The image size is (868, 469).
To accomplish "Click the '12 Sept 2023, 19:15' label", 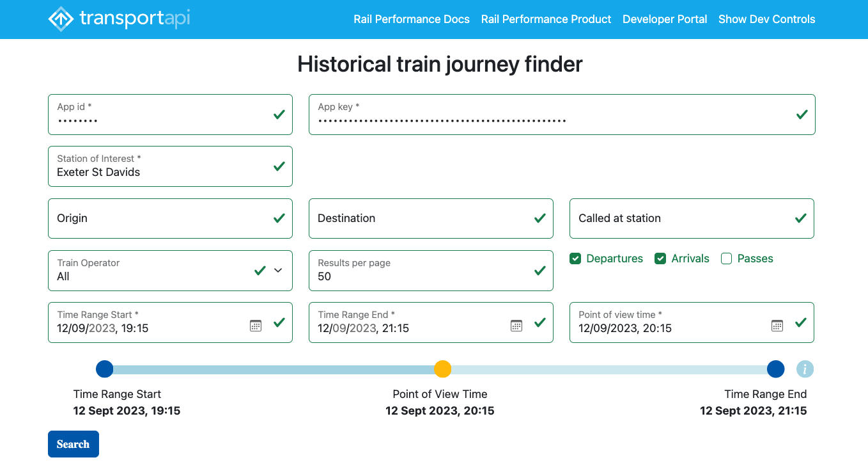I will click(127, 411).
